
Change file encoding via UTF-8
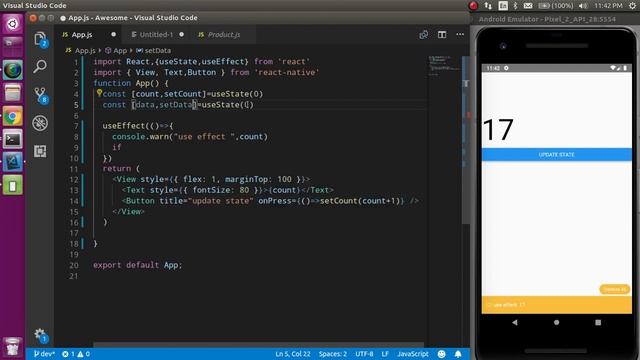pos(364,354)
